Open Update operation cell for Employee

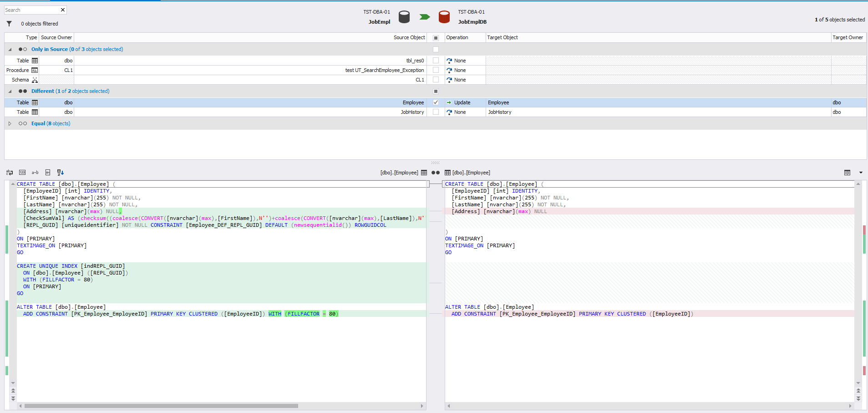coord(465,102)
